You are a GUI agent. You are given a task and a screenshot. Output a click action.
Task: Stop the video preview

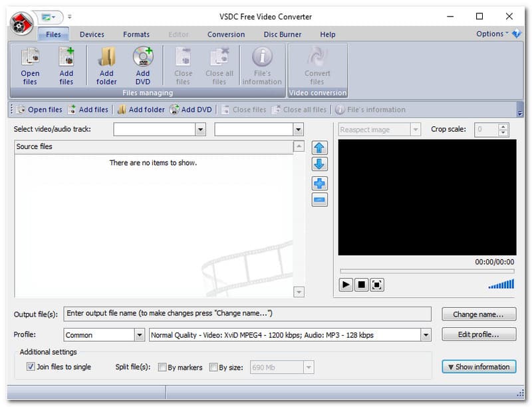point(361,285)
